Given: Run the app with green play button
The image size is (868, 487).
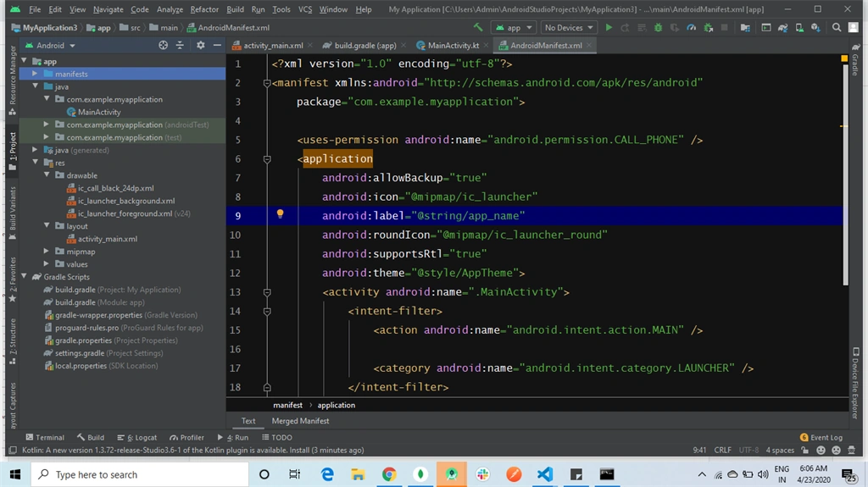Looking at the screenshot, I should 609,27.
